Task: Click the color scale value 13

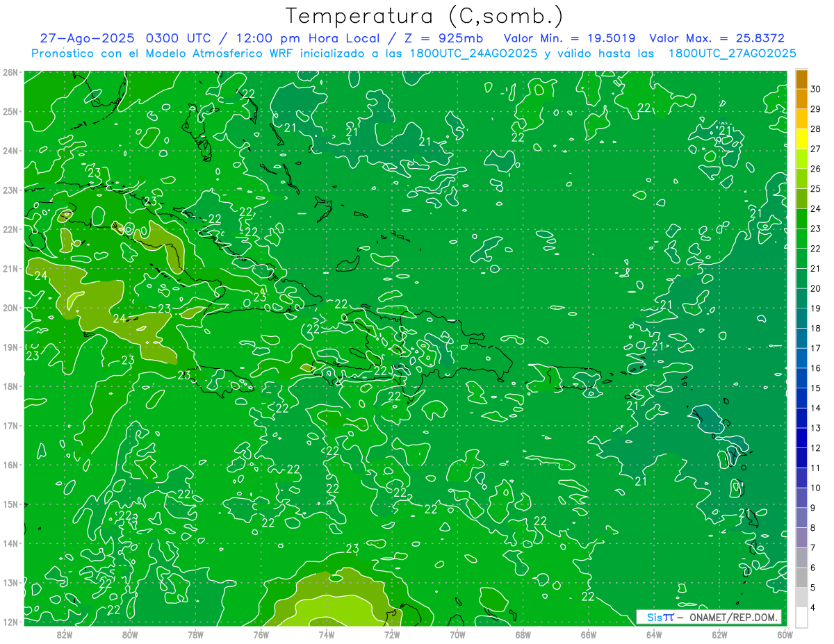Action: coord(816,428)
